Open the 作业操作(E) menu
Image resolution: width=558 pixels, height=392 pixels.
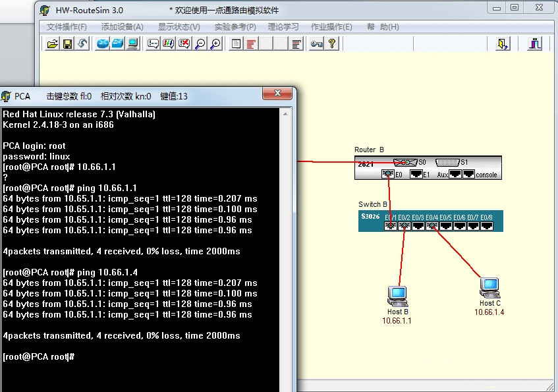coord(331,27)
